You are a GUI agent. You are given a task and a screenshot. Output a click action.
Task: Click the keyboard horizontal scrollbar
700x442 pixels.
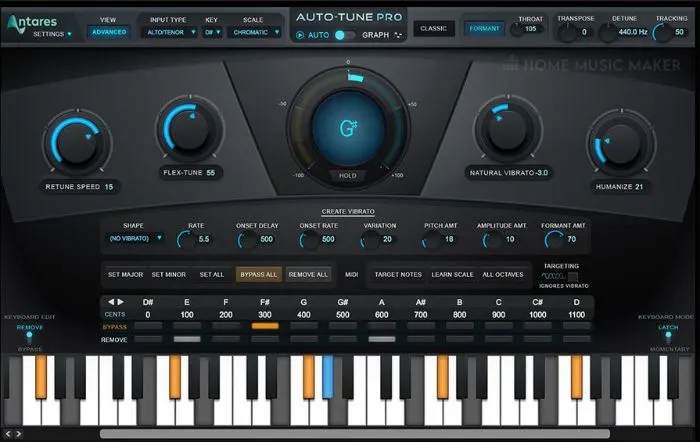click(x=355, y=434)
